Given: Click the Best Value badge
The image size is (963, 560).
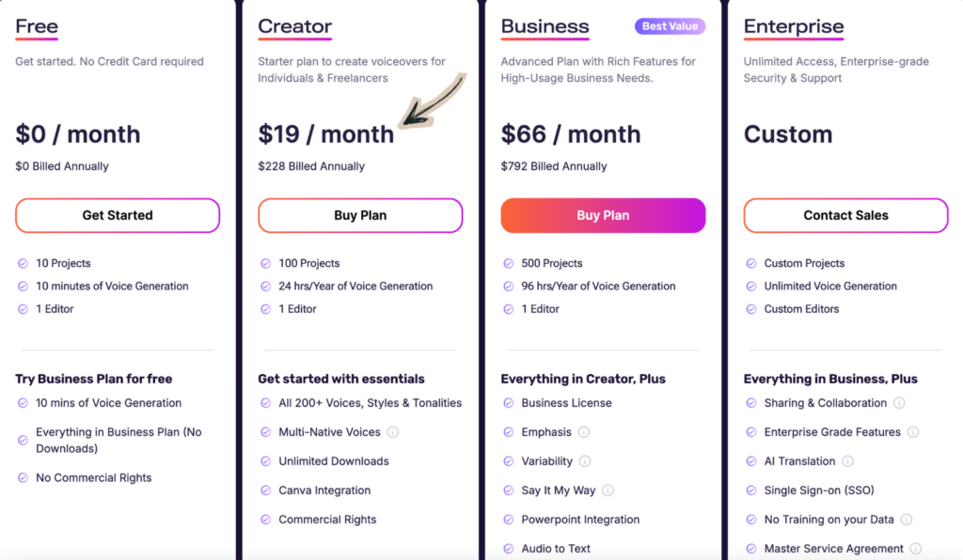Looking at the screenshot, I should click(x=670, y=26).
